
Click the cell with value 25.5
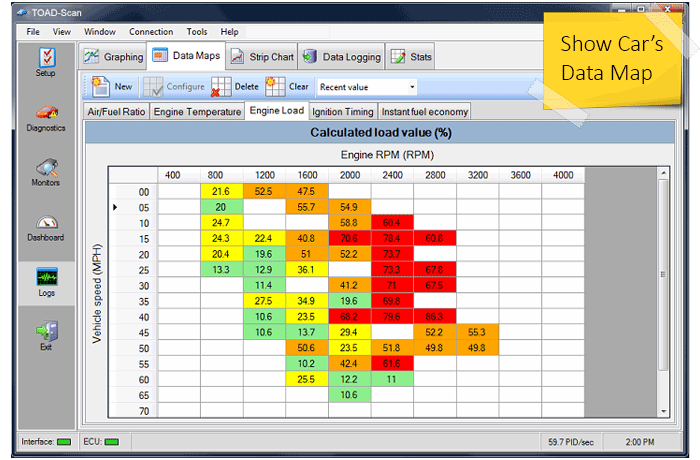coord(307,379)
